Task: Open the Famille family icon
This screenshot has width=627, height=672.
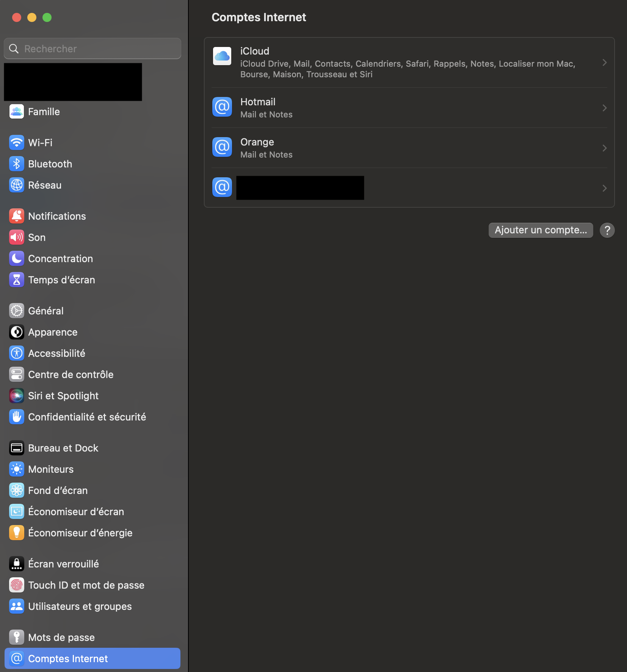Action: point(17,112)
